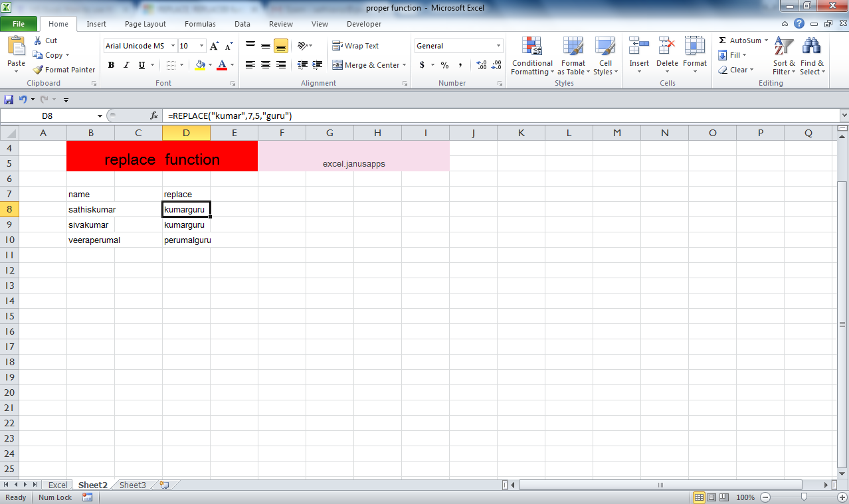Toggle top align button
The image size is (849, 504).
click(250, 46)
